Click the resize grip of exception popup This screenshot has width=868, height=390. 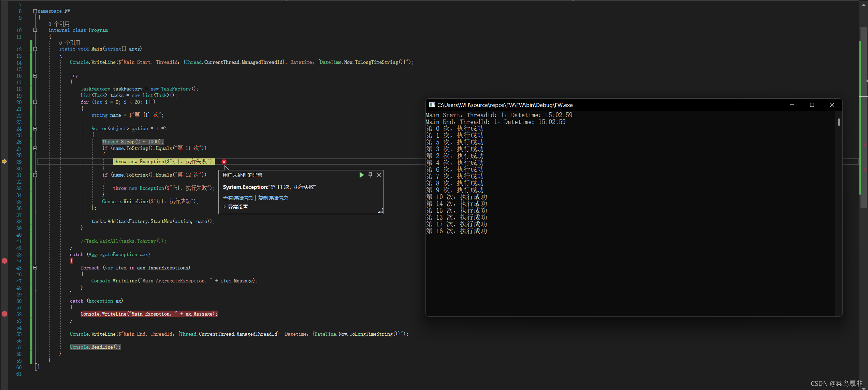point(380,211)
